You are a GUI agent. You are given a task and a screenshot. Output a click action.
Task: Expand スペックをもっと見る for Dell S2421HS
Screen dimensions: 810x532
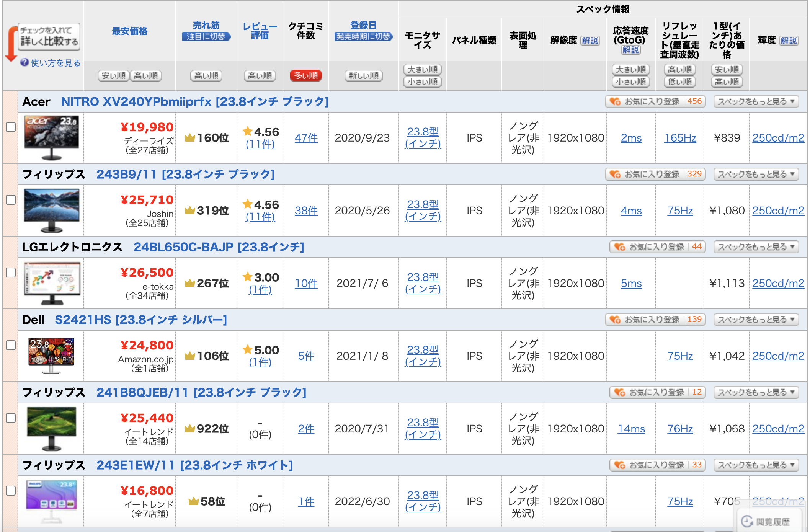coord(756,320)
